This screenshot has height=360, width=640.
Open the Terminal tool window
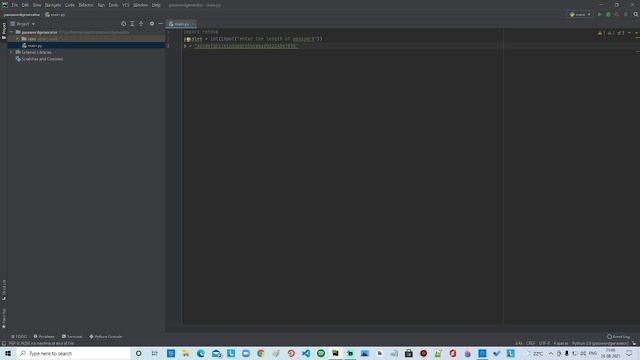72,336
